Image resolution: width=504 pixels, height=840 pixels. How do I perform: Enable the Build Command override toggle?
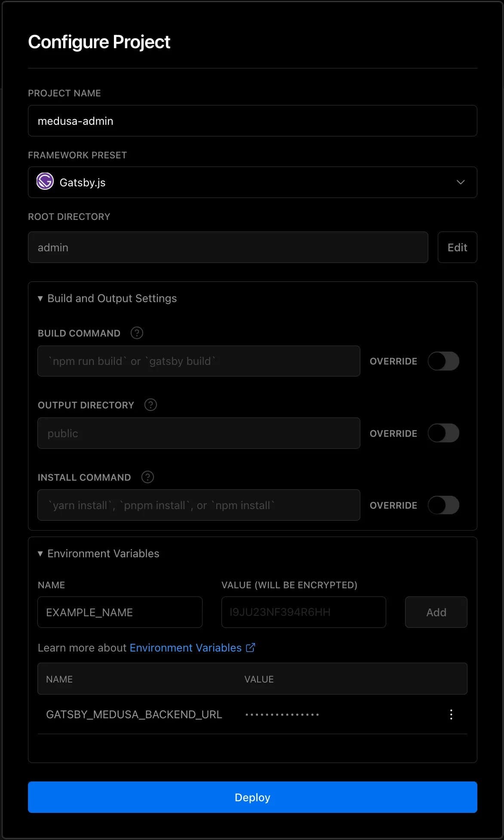point(443,361)
